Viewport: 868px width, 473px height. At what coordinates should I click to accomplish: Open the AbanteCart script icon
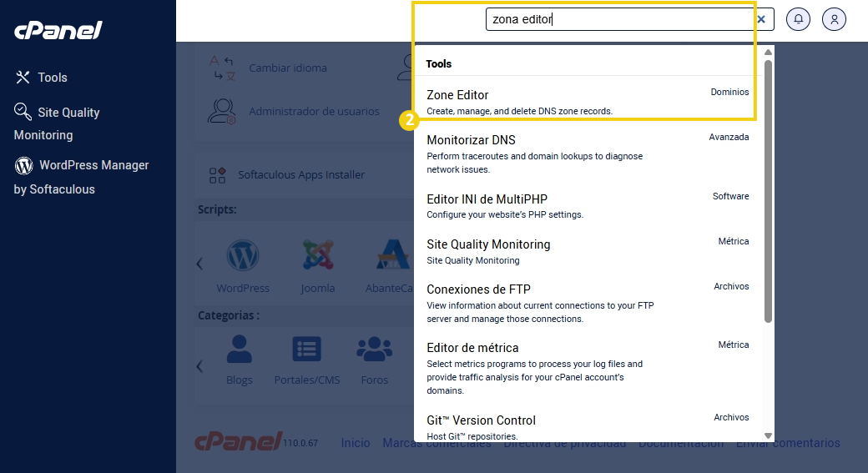(393, 255)
